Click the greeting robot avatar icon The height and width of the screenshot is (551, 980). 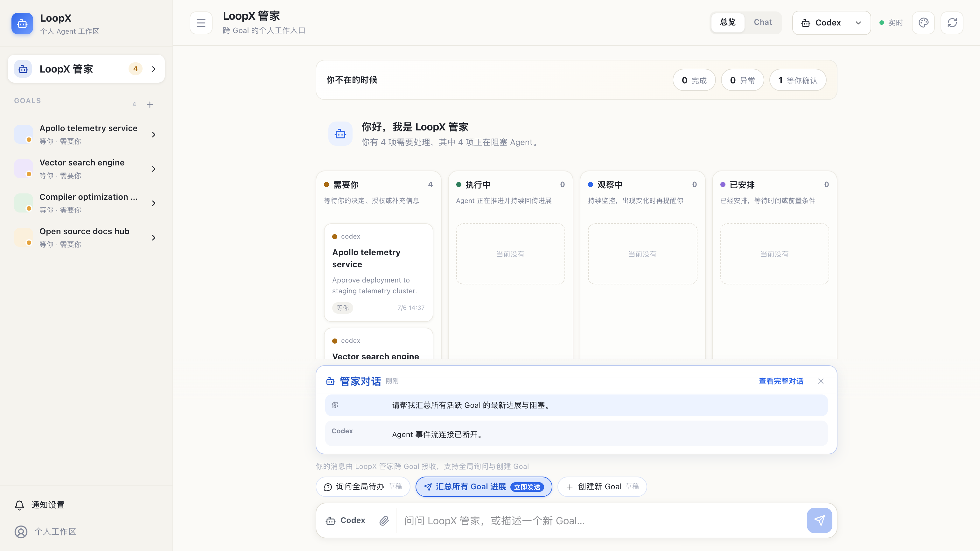click(x=340, y=134)
